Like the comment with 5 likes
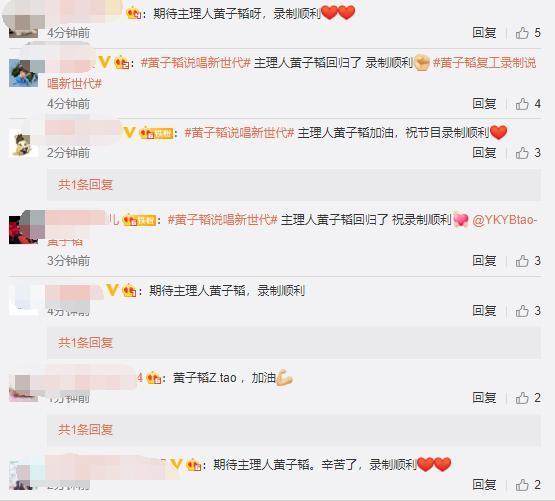 click(x=528, y=33)
